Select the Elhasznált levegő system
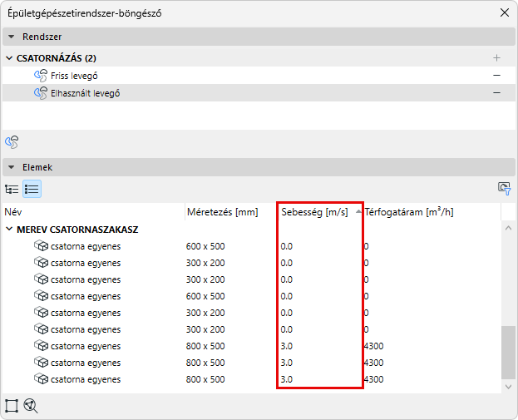Viewport: 518px width, 420px height. tap(259, 93)
